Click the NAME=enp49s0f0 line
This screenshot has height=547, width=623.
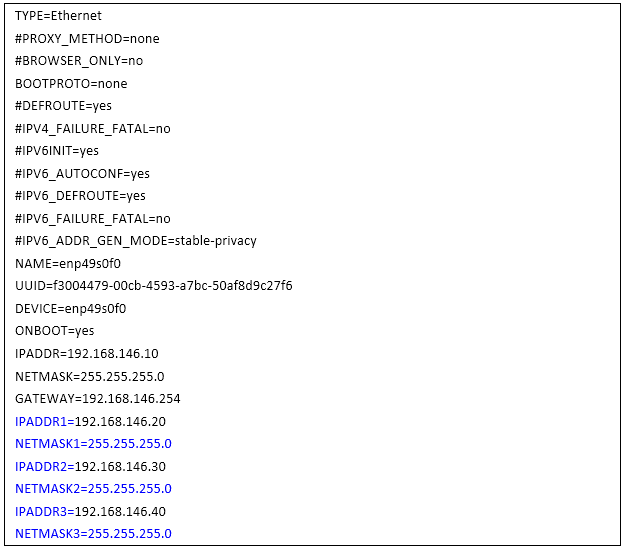click(x=68, y=264)
